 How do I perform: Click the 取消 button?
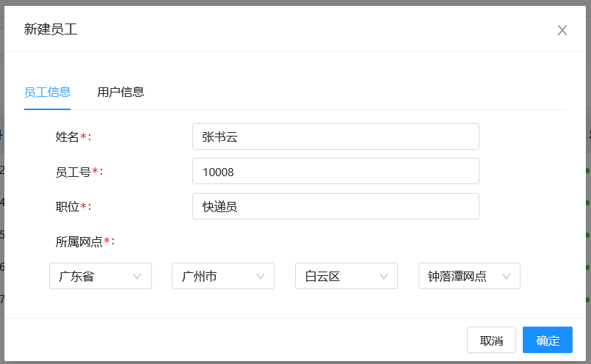(491, 340)
